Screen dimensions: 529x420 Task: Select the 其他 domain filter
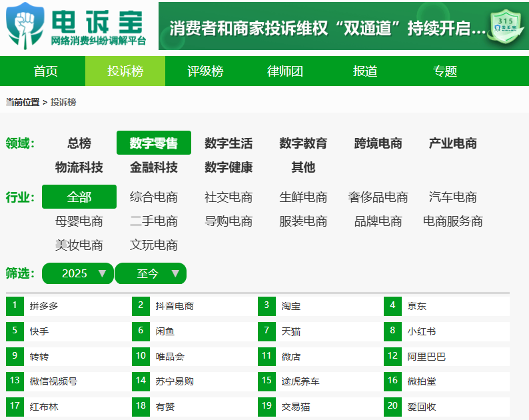coord(303,167)
